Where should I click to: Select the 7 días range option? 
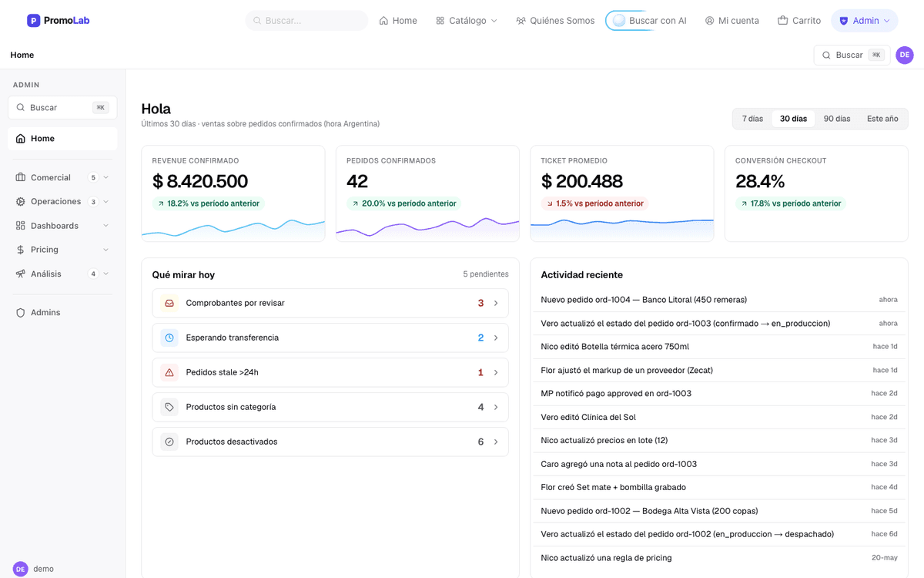[752, 119]
